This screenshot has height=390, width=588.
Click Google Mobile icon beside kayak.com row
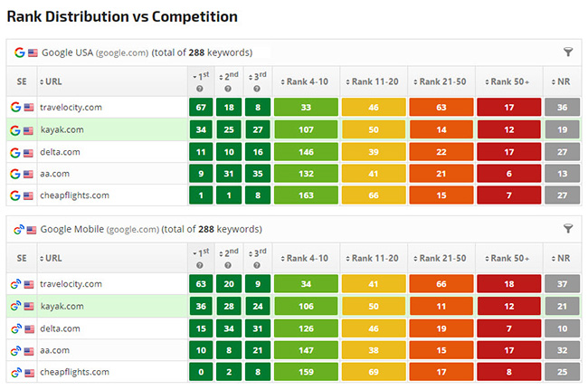pyautogui.click(x=15, y=306)
